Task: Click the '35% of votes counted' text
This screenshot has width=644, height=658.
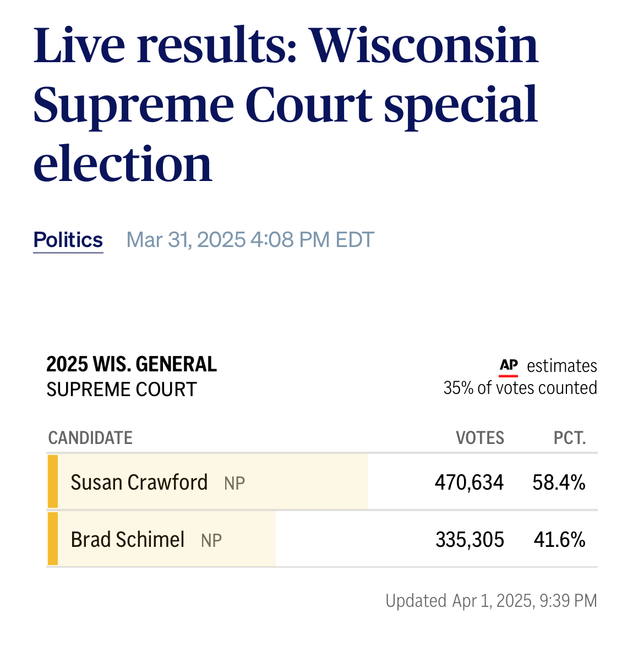Action: [x=520, y=388]
